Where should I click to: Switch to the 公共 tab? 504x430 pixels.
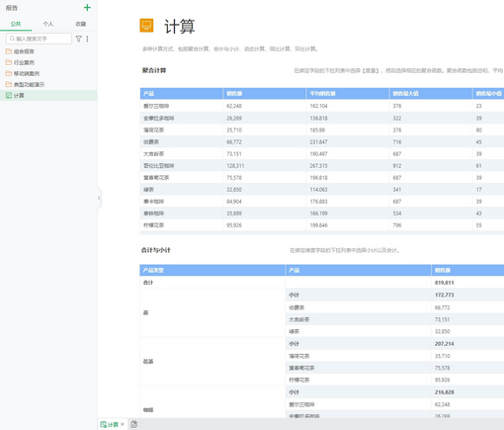click(16, 24)
